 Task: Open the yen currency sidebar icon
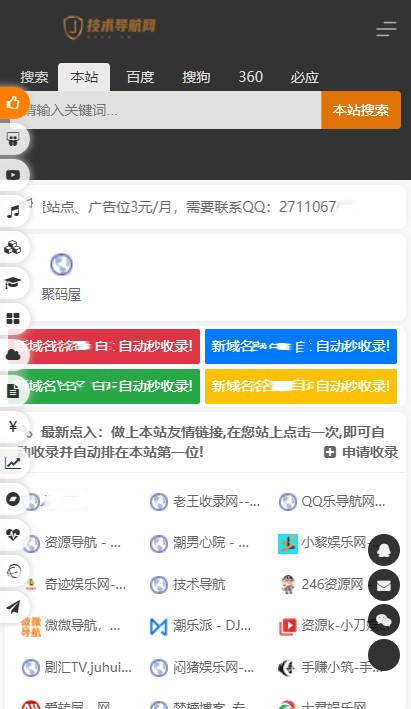[x=13, y=426]
